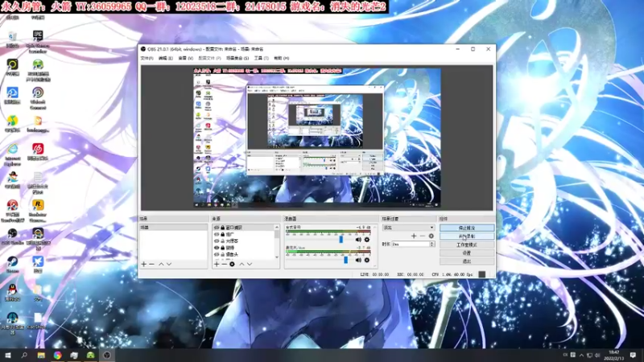
Task: Move selected source down with arrow
Action: point(250,265)
